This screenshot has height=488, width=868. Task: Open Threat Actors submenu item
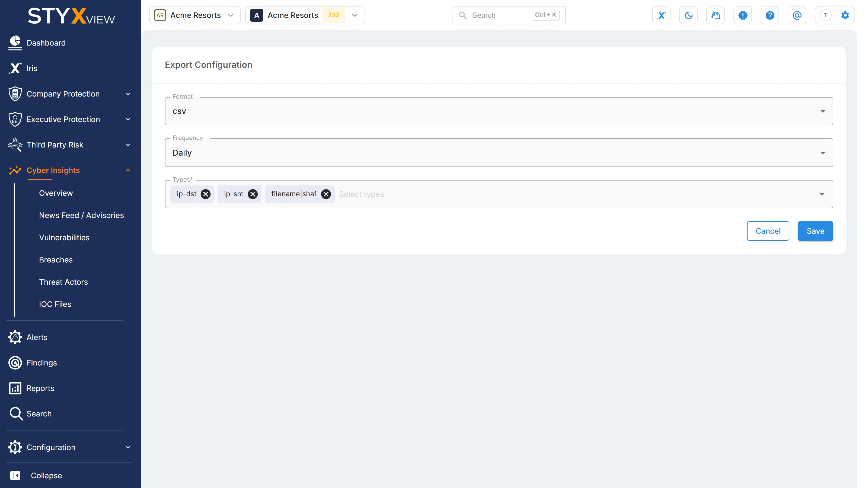coord(63,282)
